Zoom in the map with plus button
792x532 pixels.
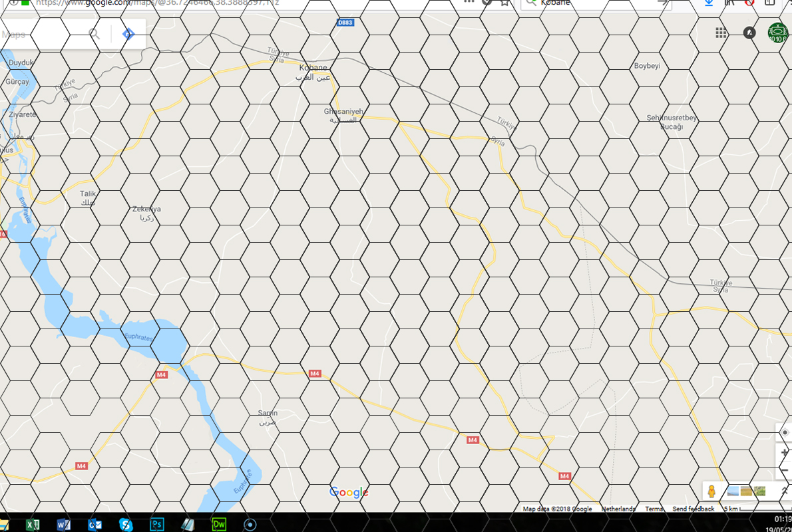click(785, 453)
